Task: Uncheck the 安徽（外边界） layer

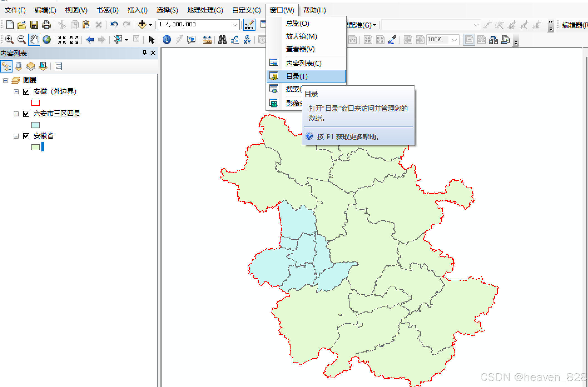Action: point(26,92)
